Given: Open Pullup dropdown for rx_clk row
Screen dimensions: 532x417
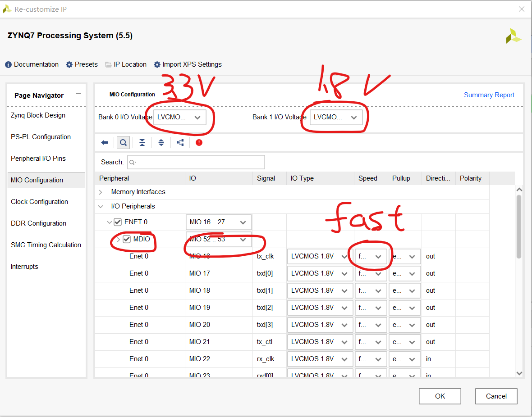Looking at the screenshot, I should pyautogui.click(x=404, y=359).
